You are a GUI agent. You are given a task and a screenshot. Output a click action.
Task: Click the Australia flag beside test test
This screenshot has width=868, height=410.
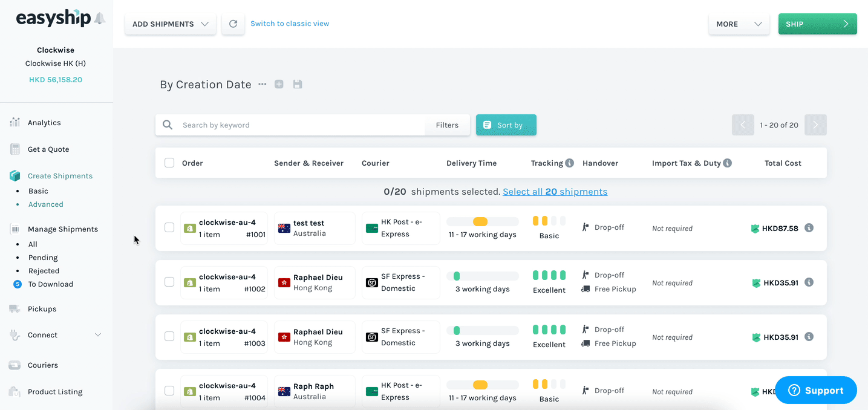pyautogui.click(x=284, y=228)
